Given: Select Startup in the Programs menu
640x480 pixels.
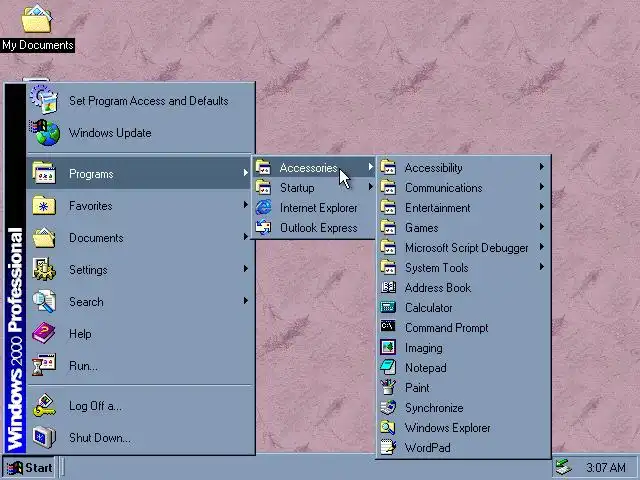Looking at the screenshot, I should [314, 187].
